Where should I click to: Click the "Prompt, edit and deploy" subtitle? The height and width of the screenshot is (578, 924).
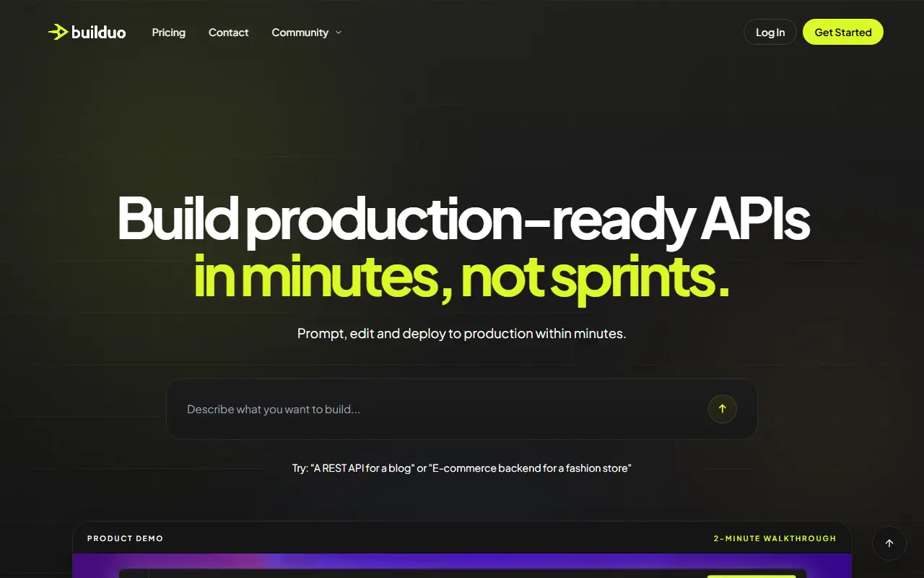point(462,334)
